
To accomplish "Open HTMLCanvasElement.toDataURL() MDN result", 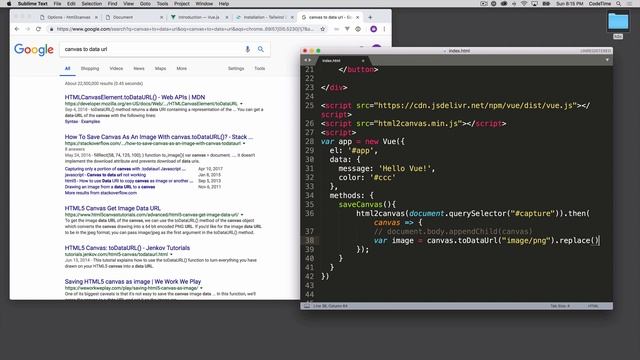I will [x=135, y=97].
